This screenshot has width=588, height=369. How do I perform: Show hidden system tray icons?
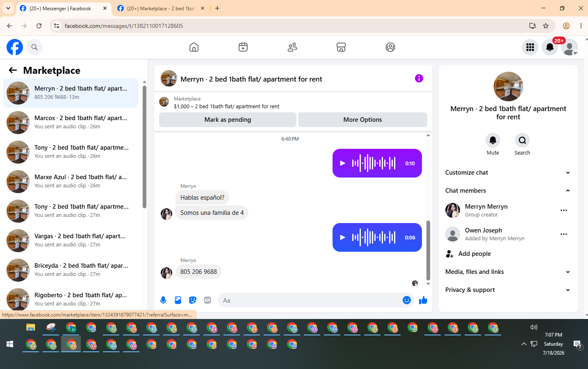point(524,344)
